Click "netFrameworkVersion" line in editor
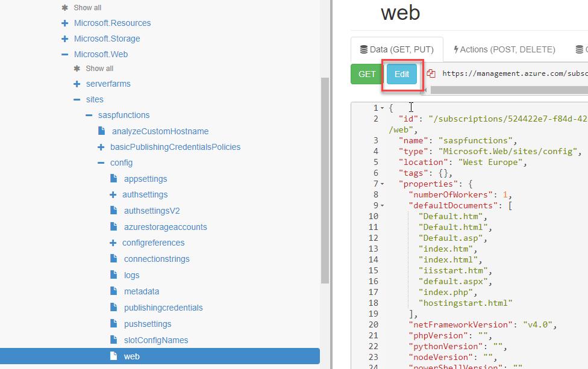 click(x=483, y=324)
